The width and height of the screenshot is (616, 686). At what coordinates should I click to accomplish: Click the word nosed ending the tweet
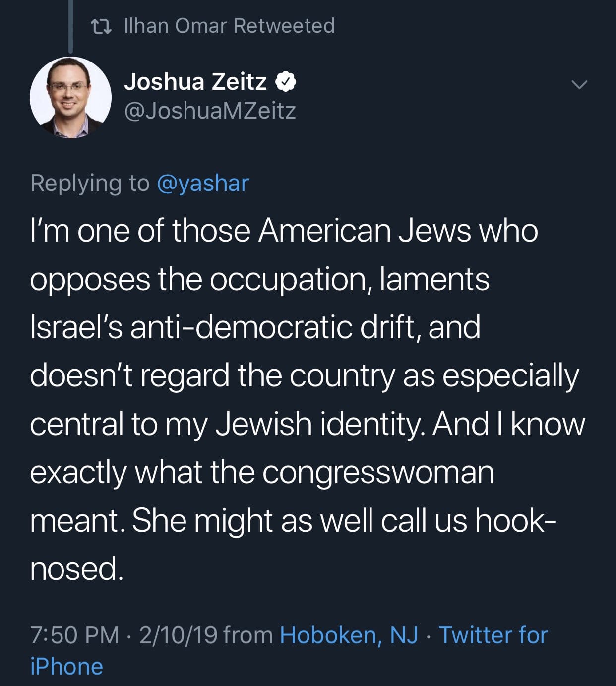76,568
